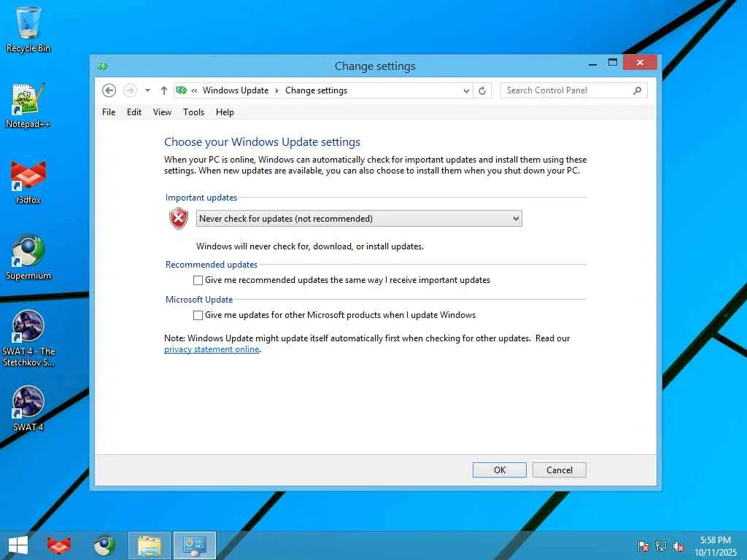Expand the breadcrumb arrow after Windows Update
Screen dimensions: 747x560
[x=276, y=90]
